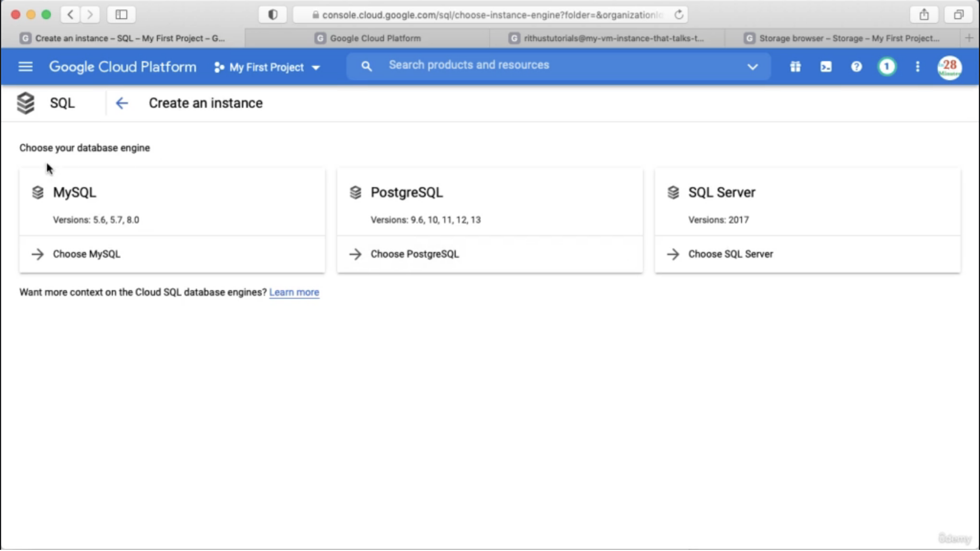Click arrow next to Choose SQL Server

(x=673, y=254)
